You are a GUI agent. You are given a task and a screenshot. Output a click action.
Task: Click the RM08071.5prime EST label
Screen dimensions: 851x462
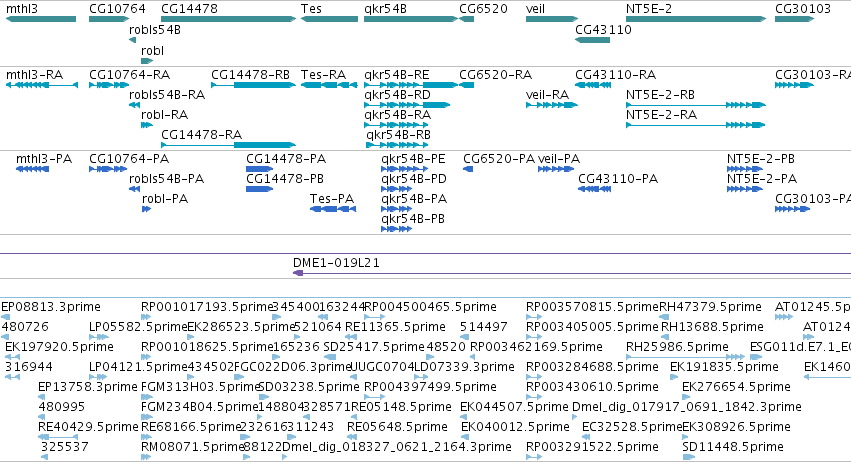point(193,447)
